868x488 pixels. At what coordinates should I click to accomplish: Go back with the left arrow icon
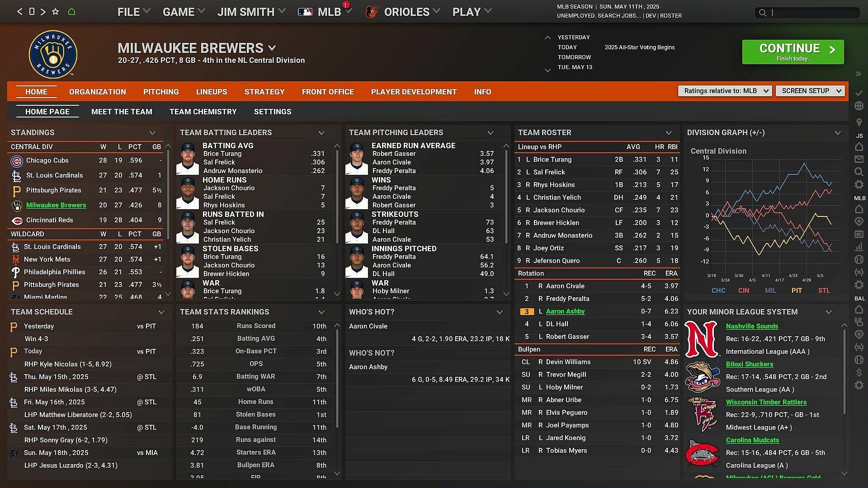(19, 12)
